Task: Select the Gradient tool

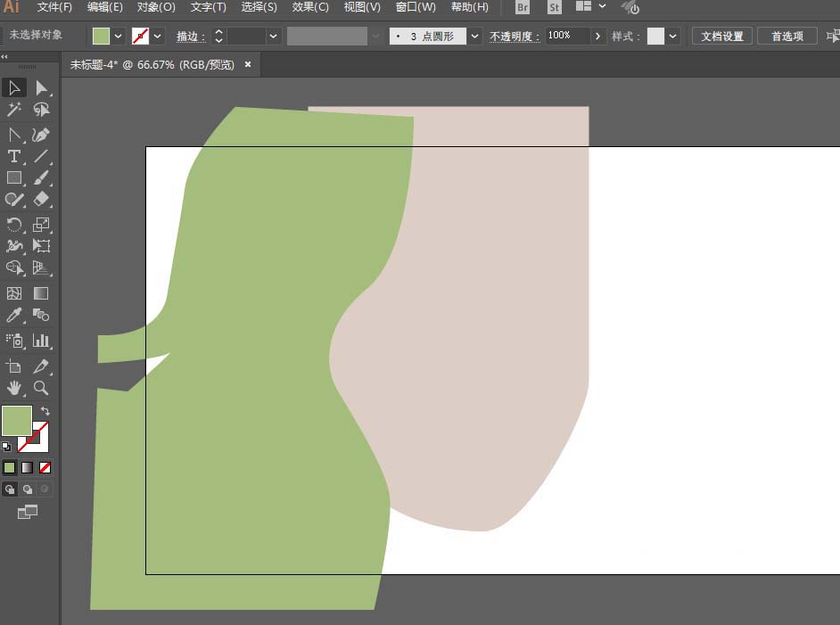Action: 41,293
